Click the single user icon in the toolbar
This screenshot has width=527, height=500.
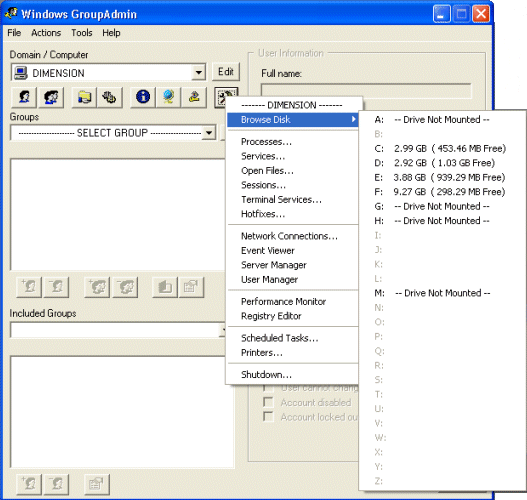tap(24, 97)
